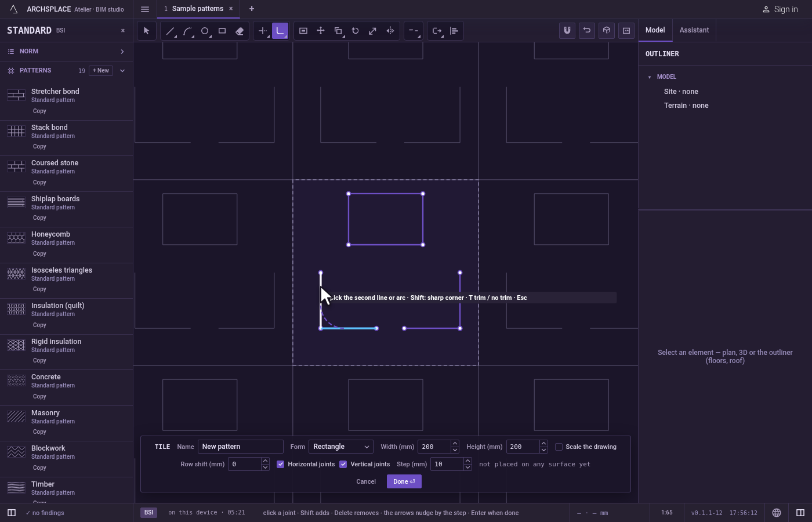Select the Trim tool in toolbar
The width and height of the screenshot is (812, 522).
point(263,31)
